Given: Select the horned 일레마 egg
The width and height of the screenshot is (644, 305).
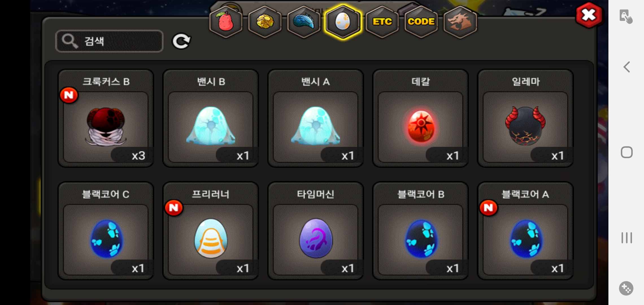Looking at the screenshot, I should coord(525,118).
